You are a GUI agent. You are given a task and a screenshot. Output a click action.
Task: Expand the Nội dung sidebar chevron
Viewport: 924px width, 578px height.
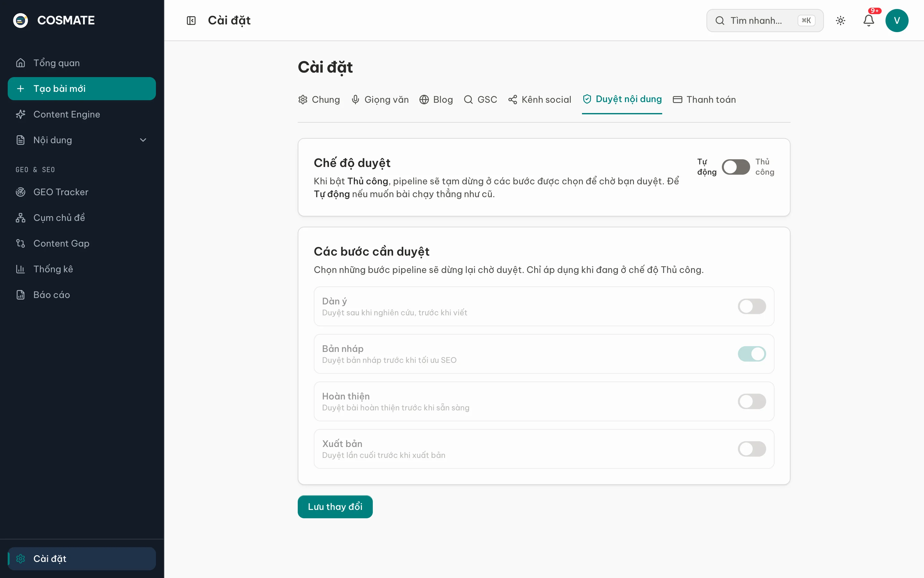[143, 140]
